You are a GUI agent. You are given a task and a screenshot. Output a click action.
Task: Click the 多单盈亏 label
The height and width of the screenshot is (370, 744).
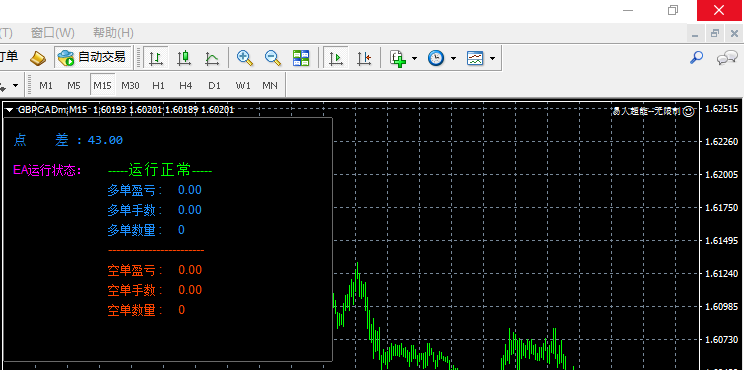pos(135,190)
